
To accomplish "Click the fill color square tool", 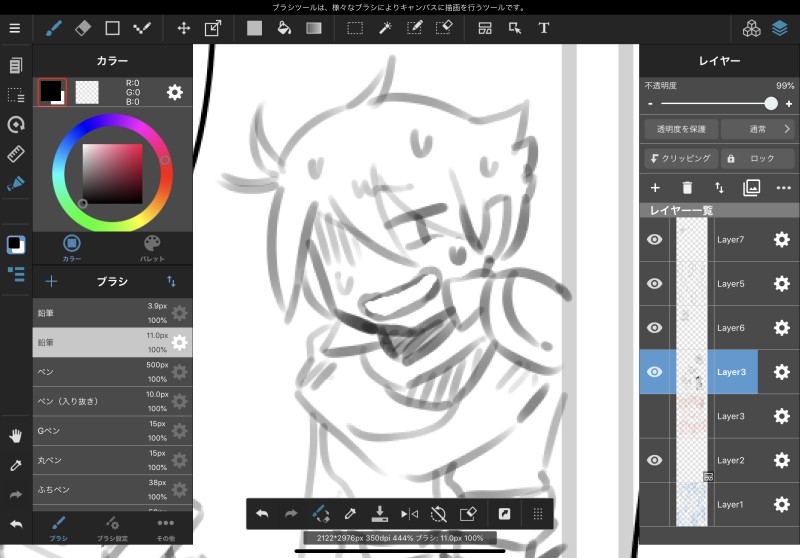I will point(254,28).
